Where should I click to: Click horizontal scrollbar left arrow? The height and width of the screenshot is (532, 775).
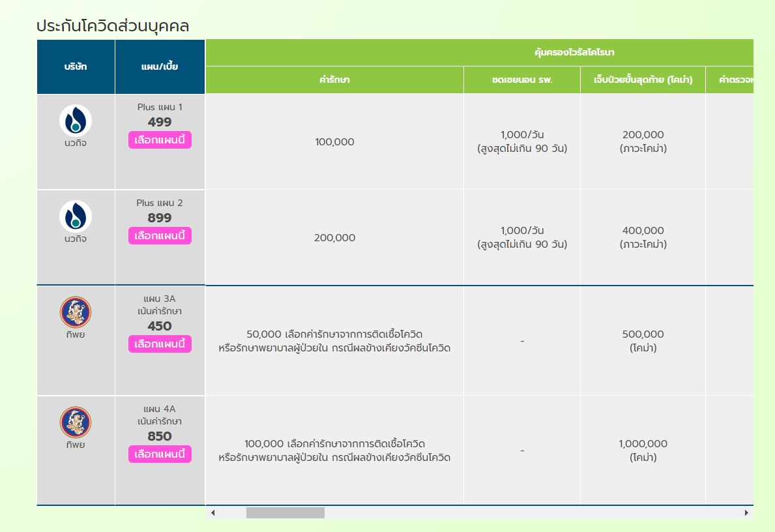pyautogui.click(x=213, y=512)
